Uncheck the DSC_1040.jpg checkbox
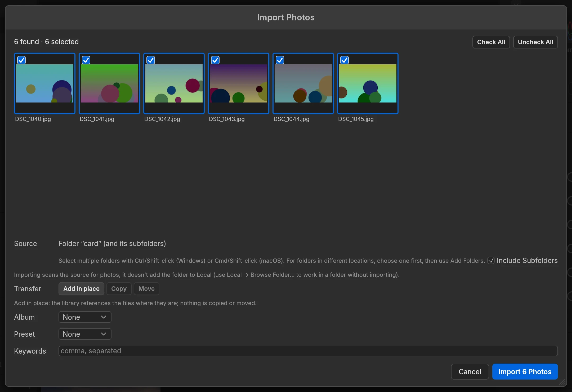The image size is (572, 392). 21,60
